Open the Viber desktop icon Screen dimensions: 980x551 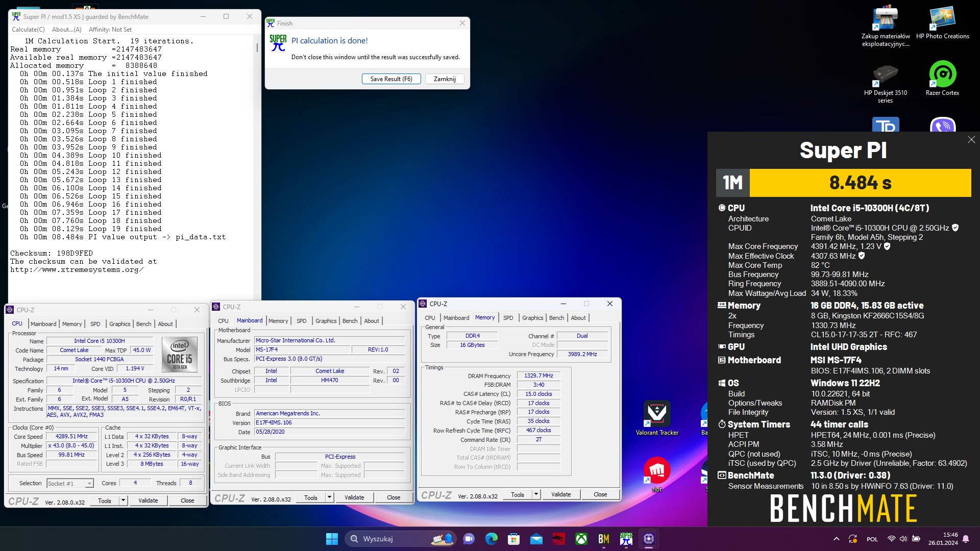click(943, 125)
